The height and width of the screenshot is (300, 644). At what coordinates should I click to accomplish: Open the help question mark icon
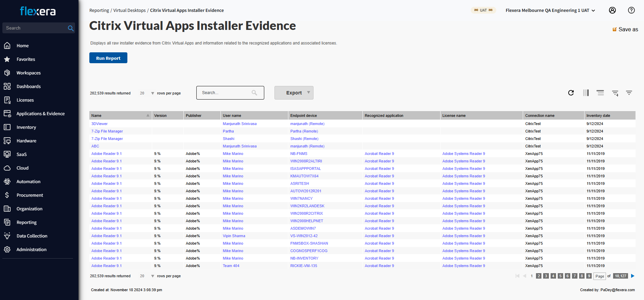[631, 10]
